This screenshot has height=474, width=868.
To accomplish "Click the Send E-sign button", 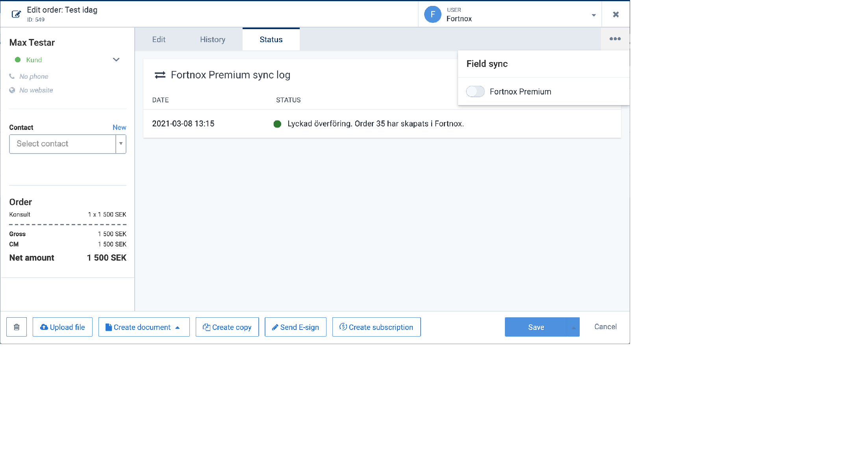I will 295,327.
